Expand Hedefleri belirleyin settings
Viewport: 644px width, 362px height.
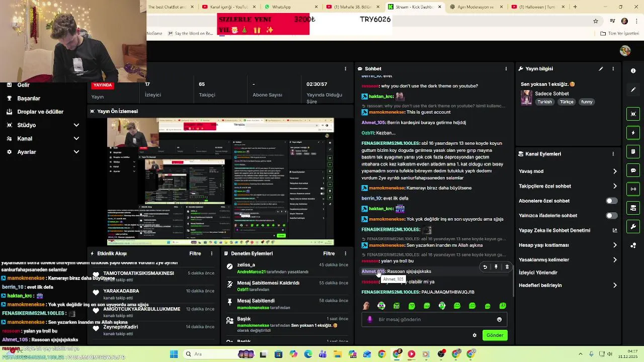[615, 286]
